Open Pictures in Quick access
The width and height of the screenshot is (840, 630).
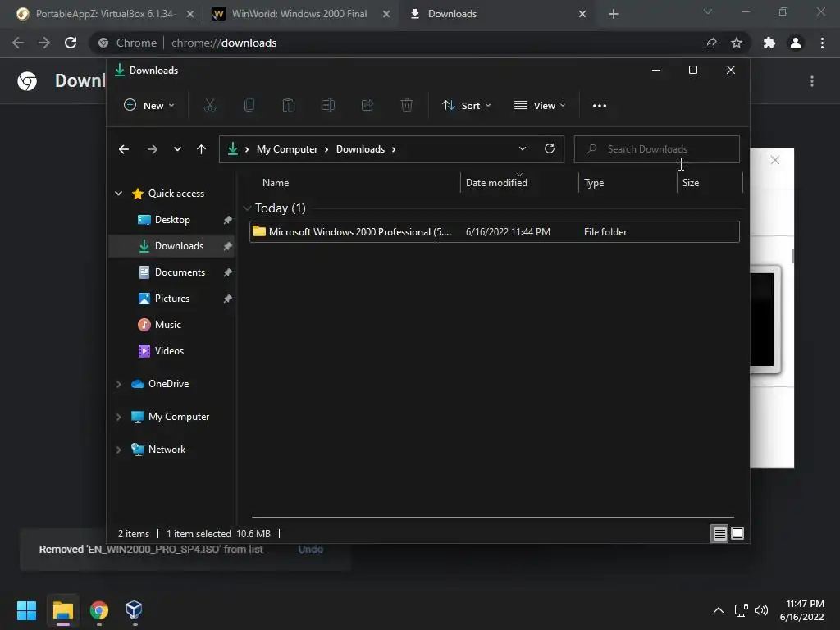coord(172,299)
